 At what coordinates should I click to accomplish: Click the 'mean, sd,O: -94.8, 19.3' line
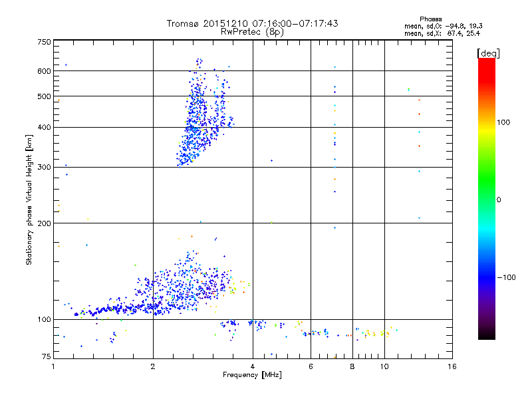[444, 26]
